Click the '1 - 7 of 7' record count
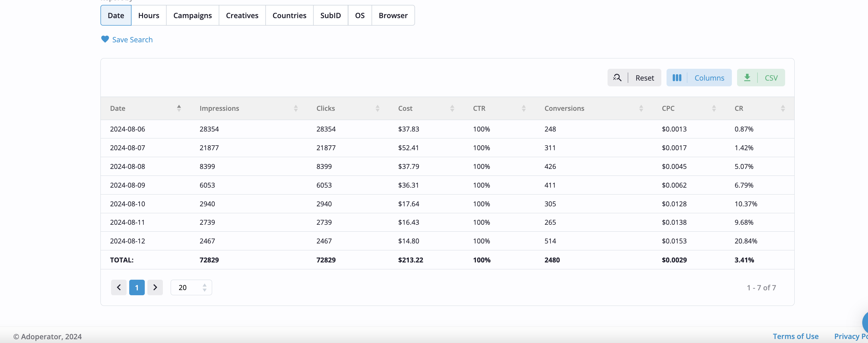Viewport: 868px width, 343px height. coord(761,287)
